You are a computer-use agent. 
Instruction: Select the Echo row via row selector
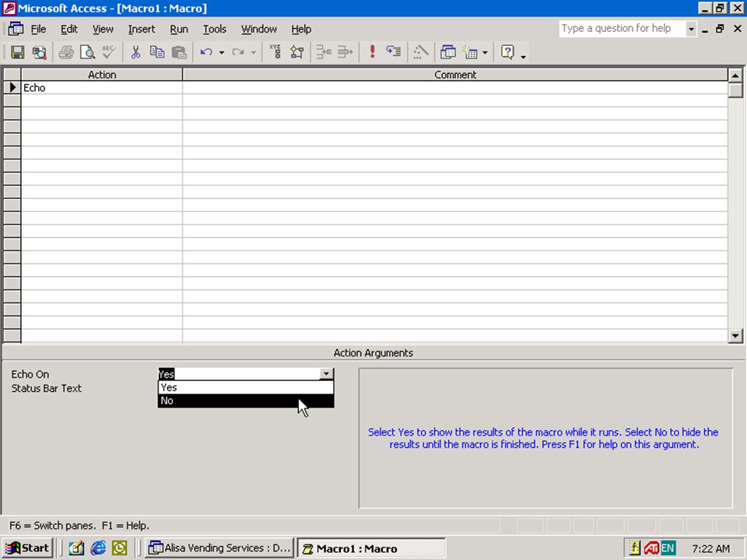[x=12, y=88]
